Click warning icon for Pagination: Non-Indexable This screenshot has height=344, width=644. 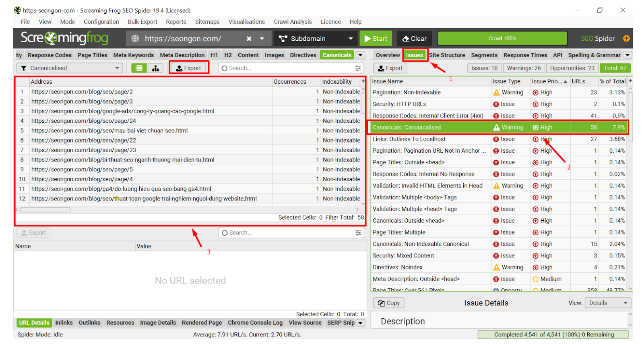pyautogui.click(x=496, y=92)
